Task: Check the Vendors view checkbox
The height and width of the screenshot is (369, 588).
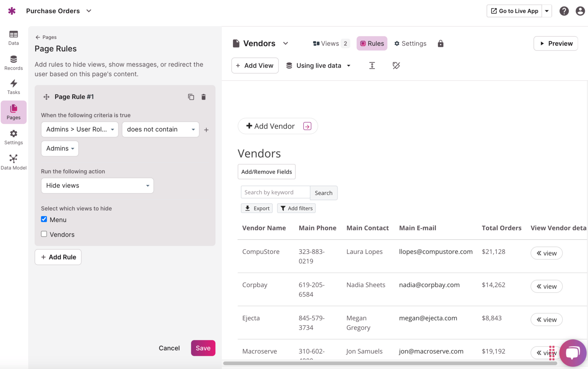Action: (44, 234)
